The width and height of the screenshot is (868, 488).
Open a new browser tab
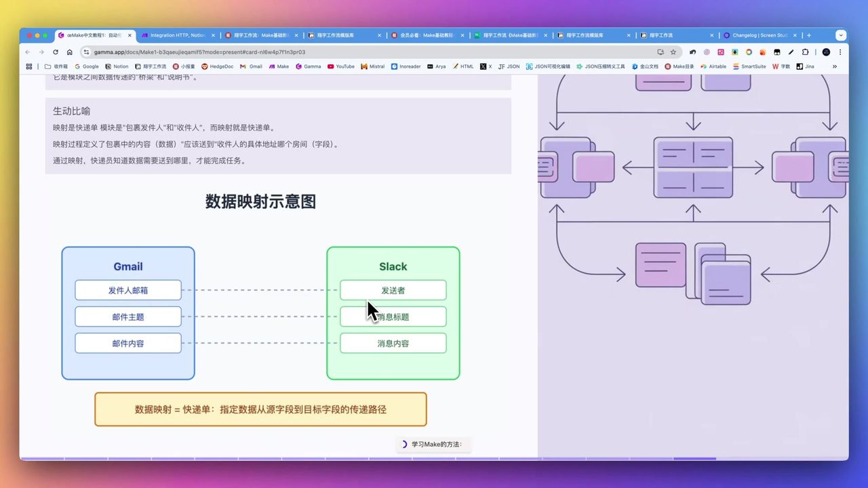click(x=809, y=35)
